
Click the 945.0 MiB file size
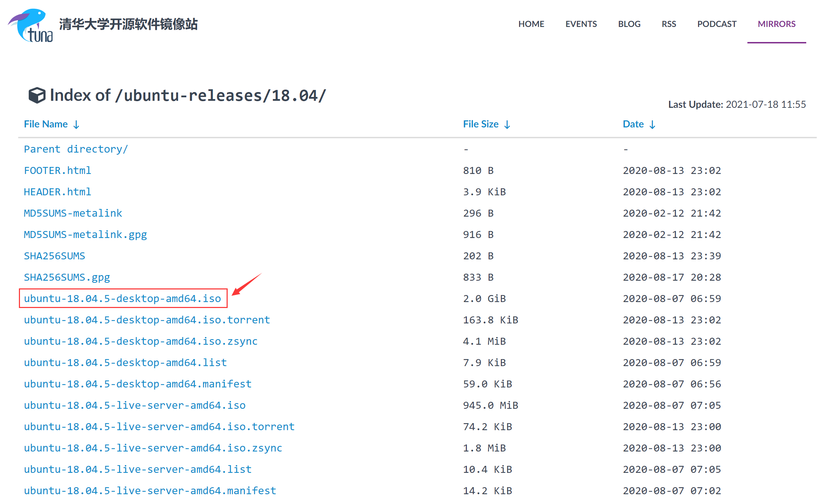click(x=491, y=405)
